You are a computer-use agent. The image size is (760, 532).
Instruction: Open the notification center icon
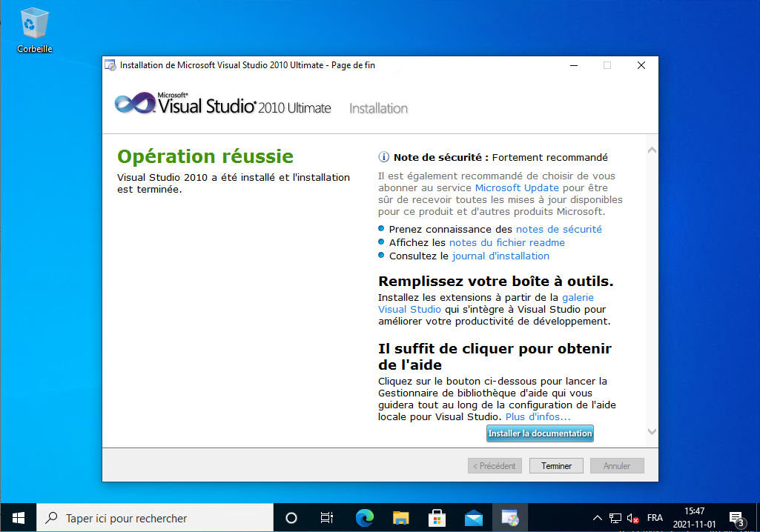tap(737, 519)
